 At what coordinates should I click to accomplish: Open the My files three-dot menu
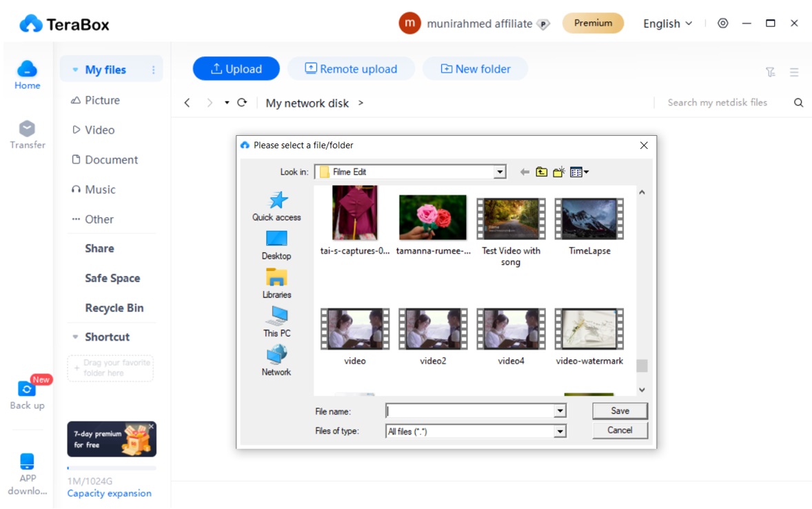153,70
